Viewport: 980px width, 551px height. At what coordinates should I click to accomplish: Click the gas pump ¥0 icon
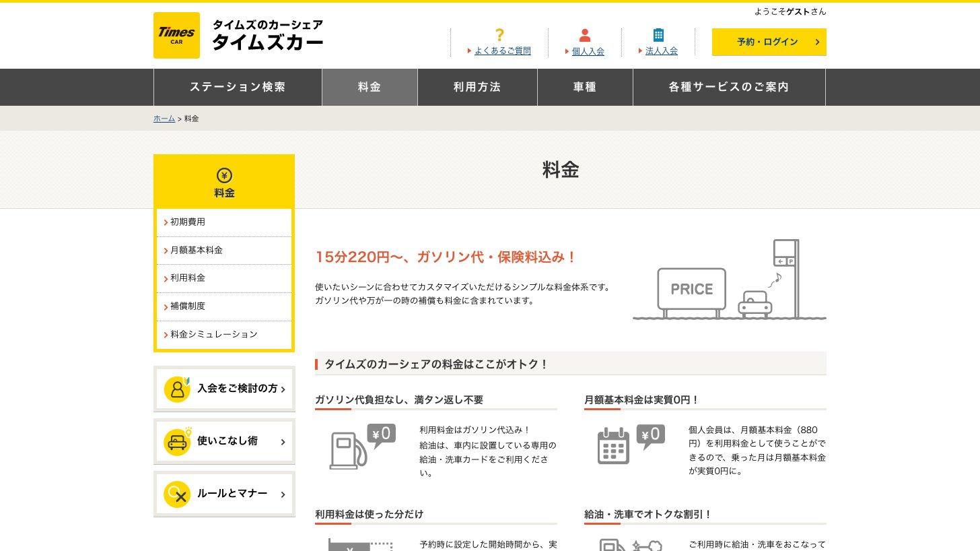click(x=362, y=447)
